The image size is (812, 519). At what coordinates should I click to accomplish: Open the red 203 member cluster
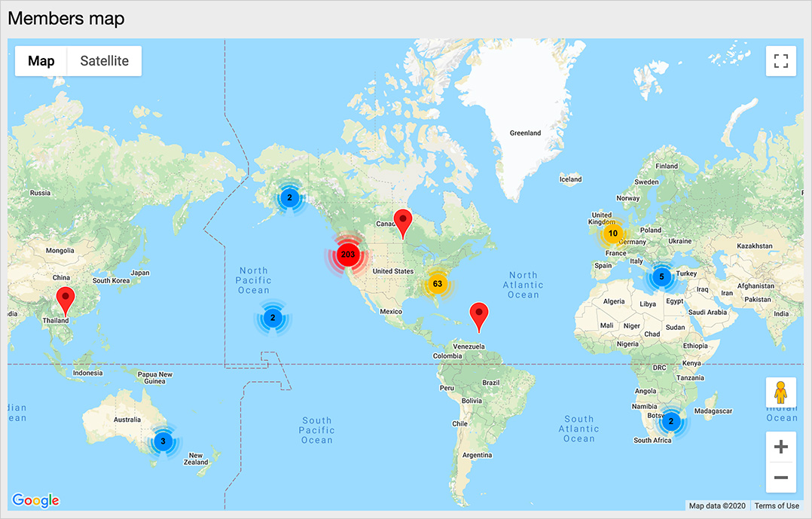coord(348,255)
